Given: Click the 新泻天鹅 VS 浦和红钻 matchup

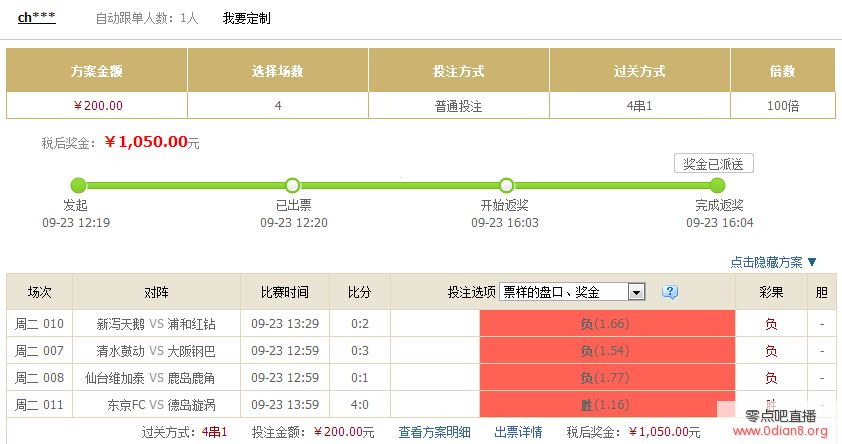Looking at the screenshot, I should coord(156,324).
